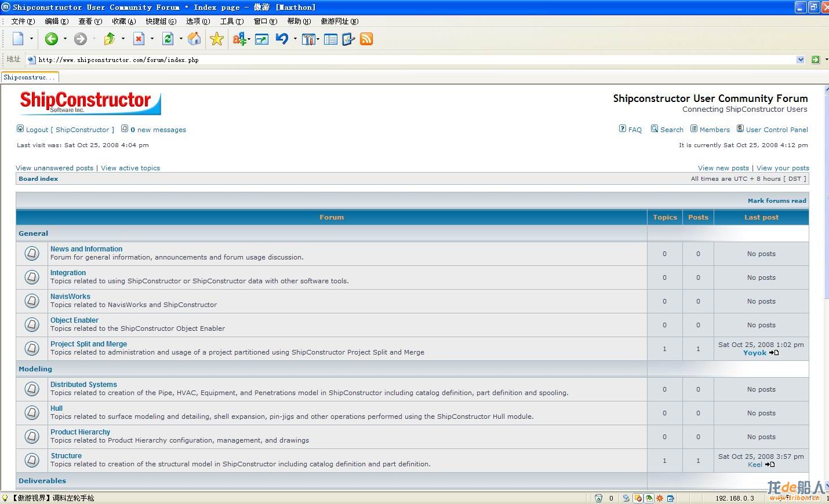Open the 收藏(A) menu
Viewport: 829px width, 504px height.
point(124,21)
